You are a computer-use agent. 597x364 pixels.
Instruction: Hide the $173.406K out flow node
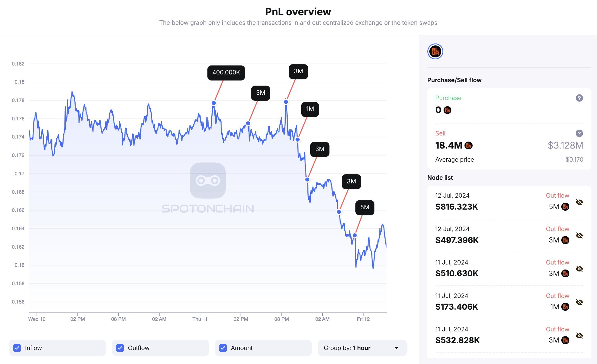[579, 302]
